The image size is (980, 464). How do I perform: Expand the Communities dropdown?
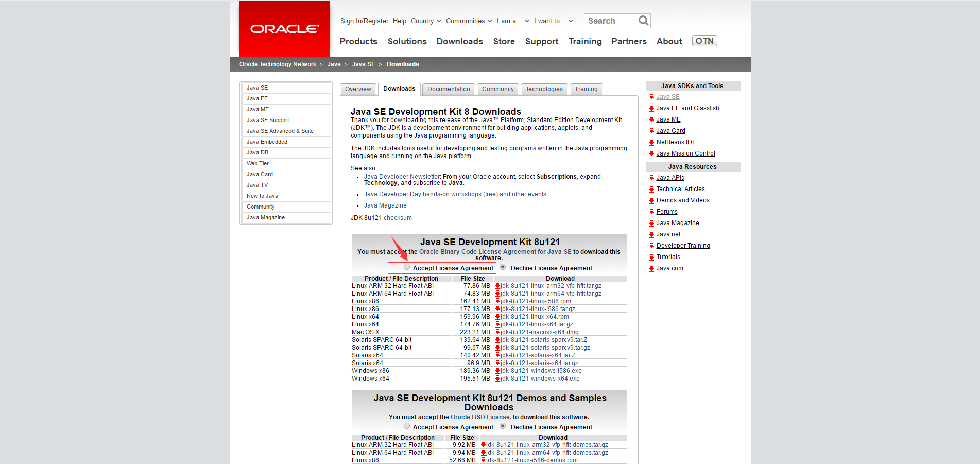tap(469, 21)
